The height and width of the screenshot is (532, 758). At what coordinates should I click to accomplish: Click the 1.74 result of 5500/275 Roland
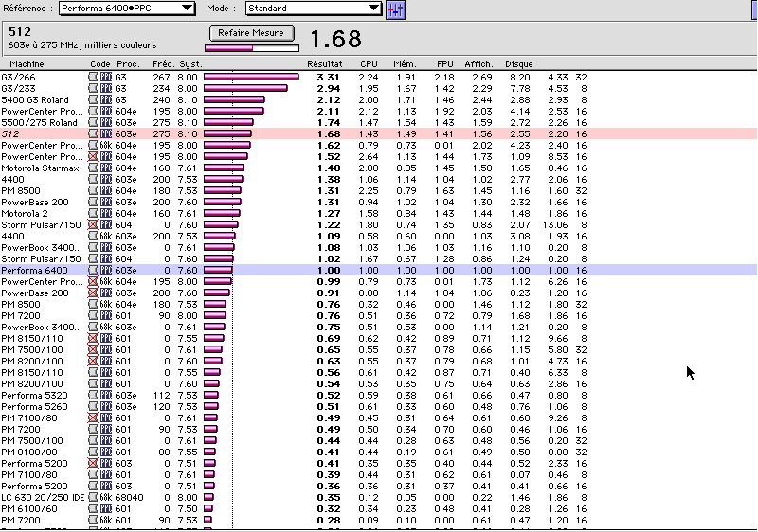tap(328, 123)
